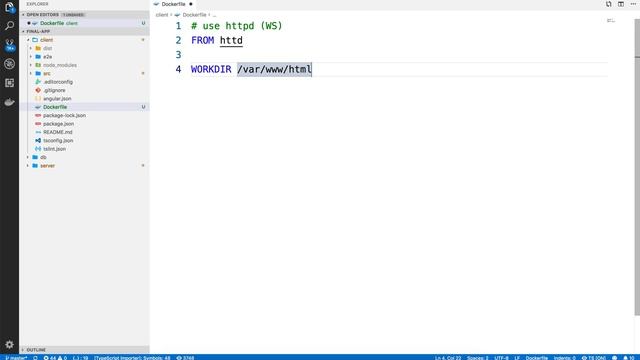Open the Source Control view

tap(9, 45)
